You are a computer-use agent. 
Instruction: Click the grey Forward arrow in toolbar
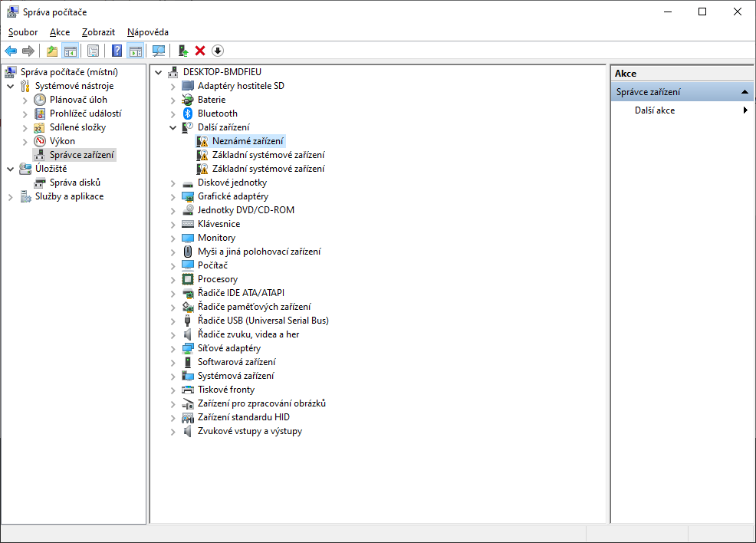point(28,51)
